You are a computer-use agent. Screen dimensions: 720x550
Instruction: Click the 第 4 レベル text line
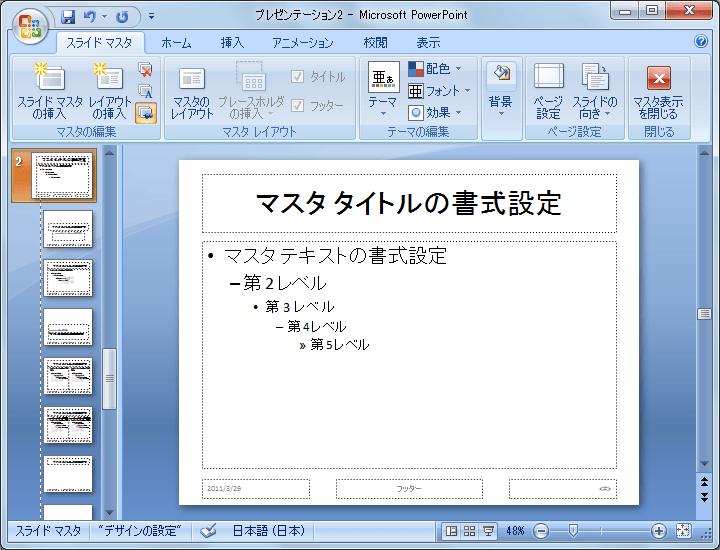click(317, 326)
